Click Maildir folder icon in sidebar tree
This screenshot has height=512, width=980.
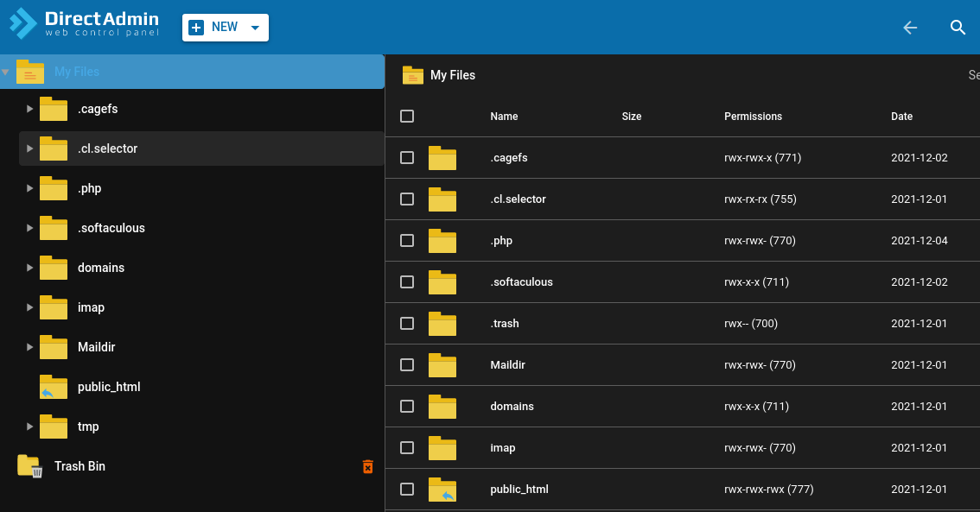53,347
